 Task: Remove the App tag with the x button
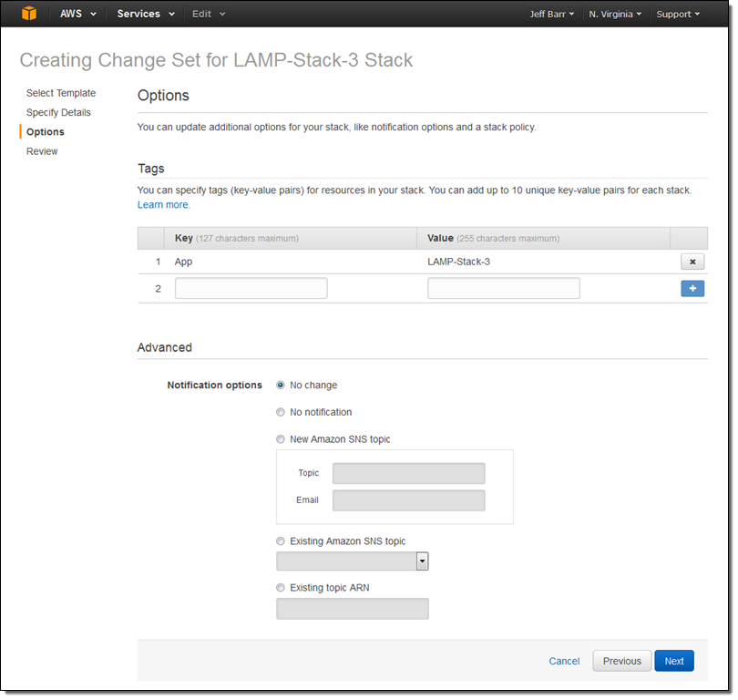[x=692, y=262]
